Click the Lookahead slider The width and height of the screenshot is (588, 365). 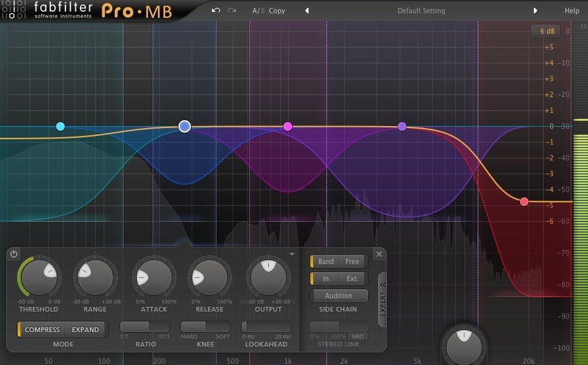[x=266, y=327]
